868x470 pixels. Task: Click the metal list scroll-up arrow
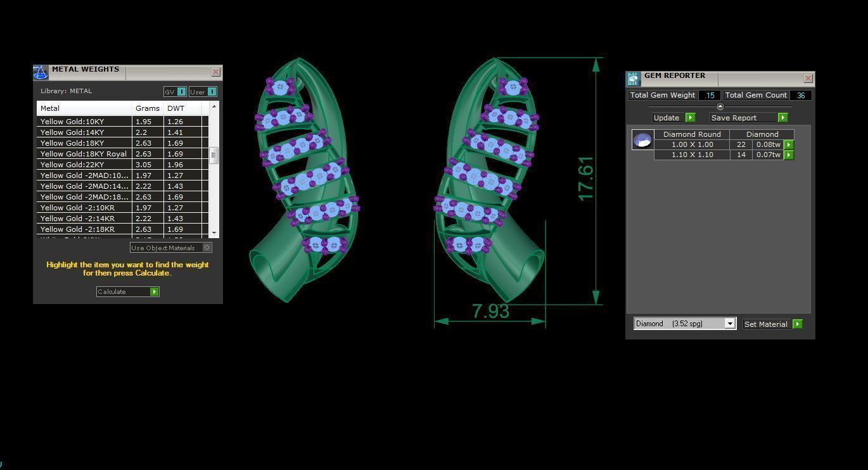214,106
